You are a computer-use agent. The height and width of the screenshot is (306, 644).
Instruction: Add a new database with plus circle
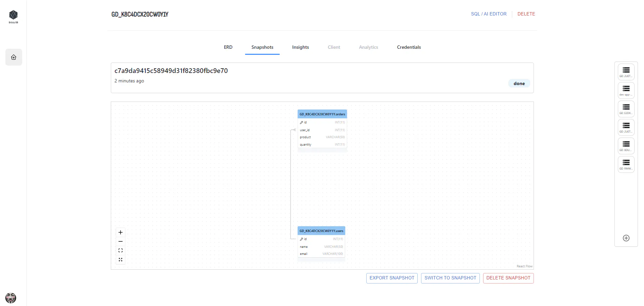(x=626, y=238)
